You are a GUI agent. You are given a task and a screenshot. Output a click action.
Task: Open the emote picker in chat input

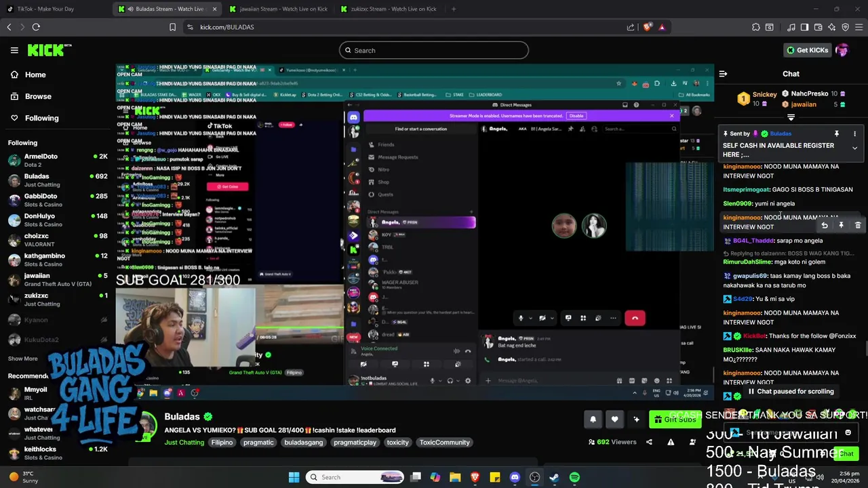(848, 432)
